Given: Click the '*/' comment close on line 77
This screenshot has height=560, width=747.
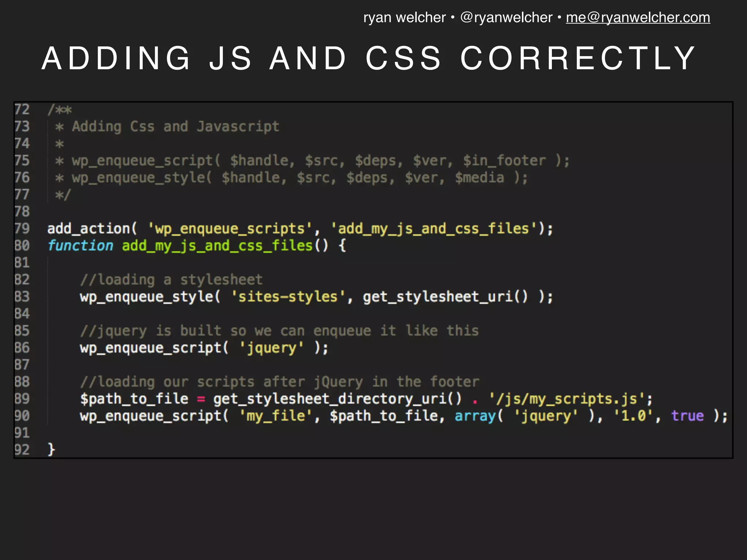Looking at the screenshot, I should pos(62,195).
